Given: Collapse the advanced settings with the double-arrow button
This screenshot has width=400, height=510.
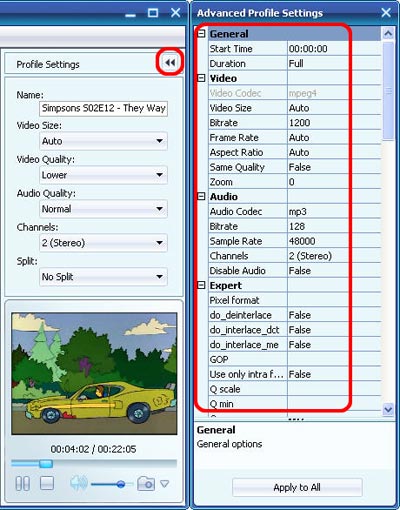Looking at the screenshot, I should [x=170, y=62].
